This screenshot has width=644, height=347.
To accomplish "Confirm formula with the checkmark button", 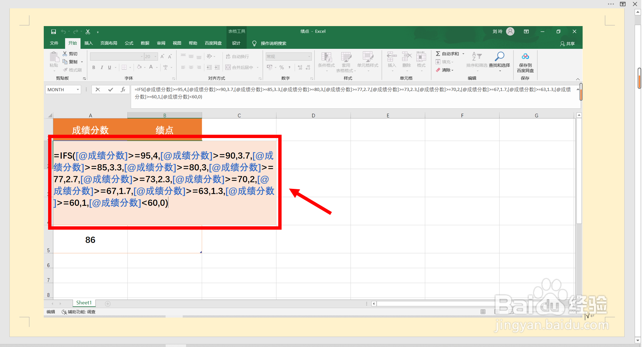I will 111,89.
